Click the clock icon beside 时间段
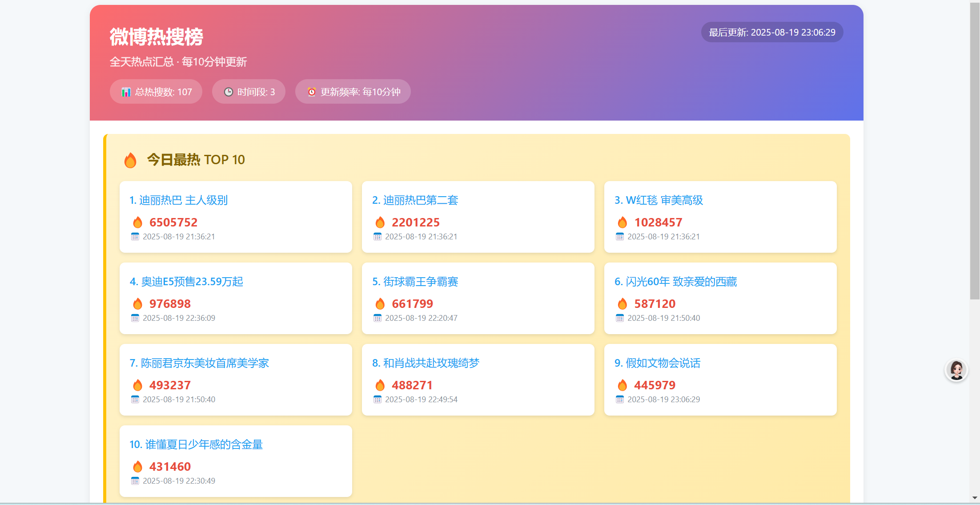Image resolution: width=980 pixels, height=505 pixels. click(x=229, y=92)
